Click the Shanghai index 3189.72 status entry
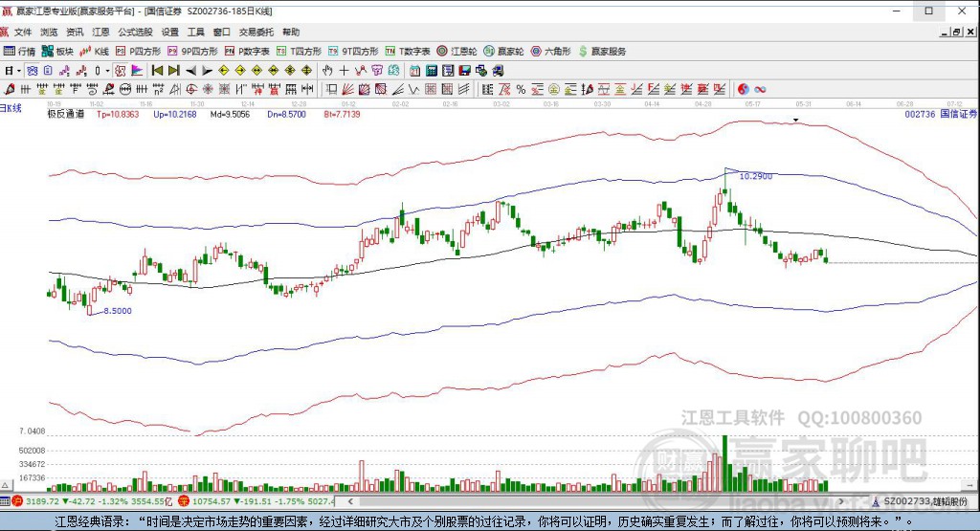Screen dimensions: 980x531 [92, 501]
